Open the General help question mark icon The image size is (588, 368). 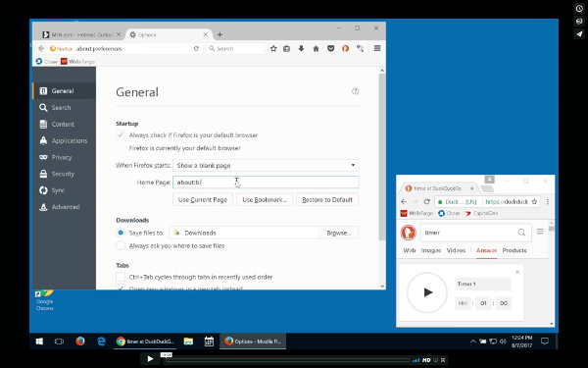pyautogui.click(x=355, y=91)
